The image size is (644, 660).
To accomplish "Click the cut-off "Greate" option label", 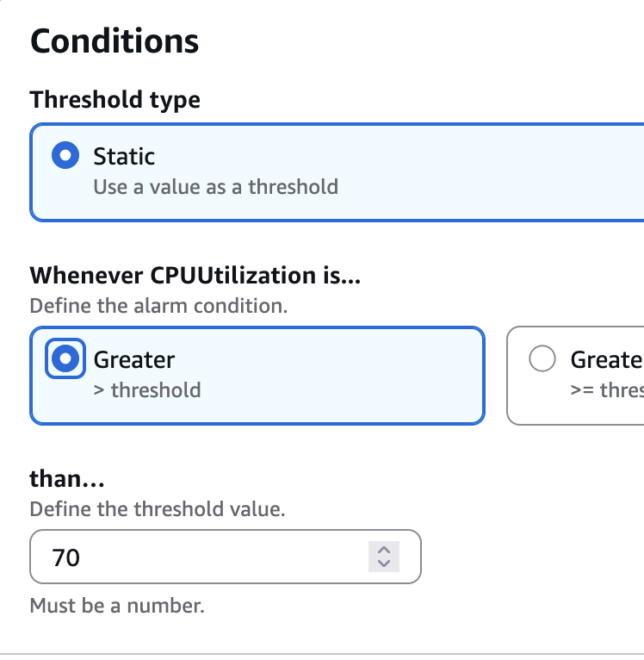I will pos(606,359).
